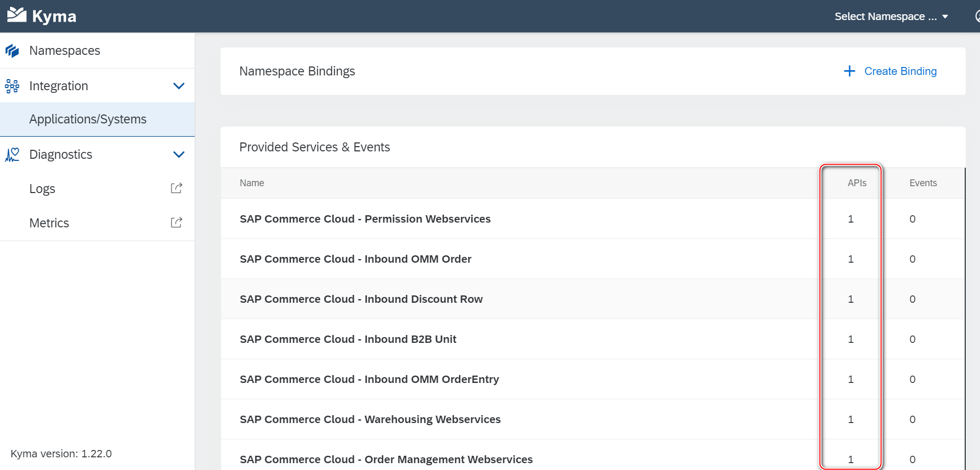Click APIs count for Permission Webservices row
The image size is (980, 470).
851,219
